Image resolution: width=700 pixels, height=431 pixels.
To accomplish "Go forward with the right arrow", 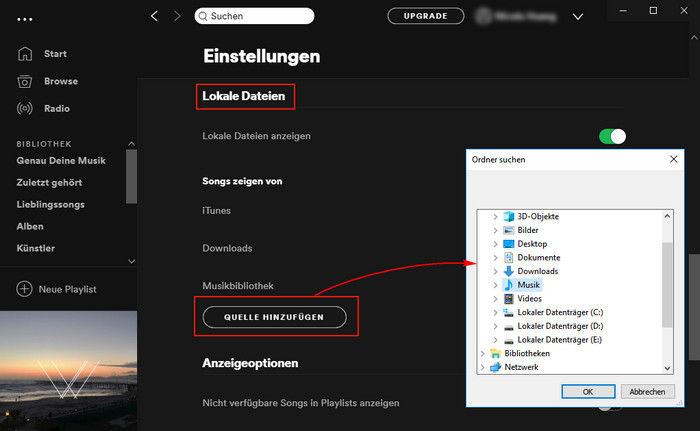I will pyautogui.click(x=177, y=16).
